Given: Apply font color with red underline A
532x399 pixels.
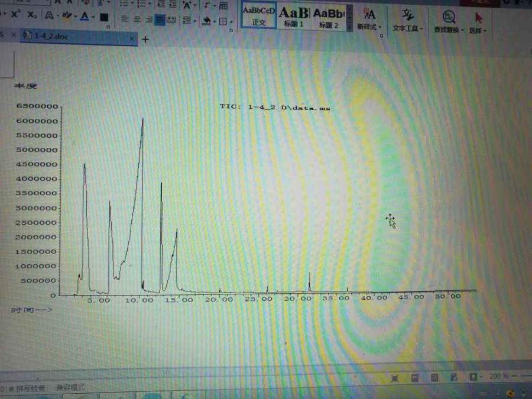Looking at the screenshot, I should coord(85,16).
